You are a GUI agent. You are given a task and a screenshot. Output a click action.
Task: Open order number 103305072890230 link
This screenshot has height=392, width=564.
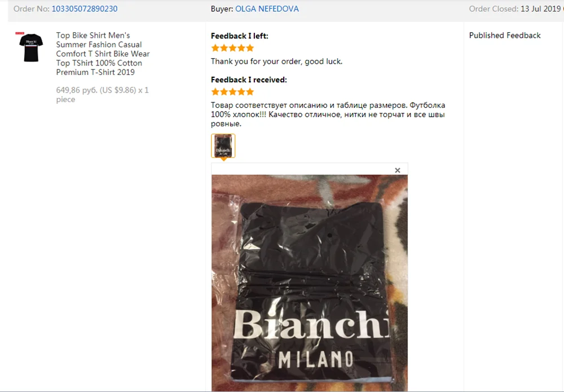tap(85, 9)
